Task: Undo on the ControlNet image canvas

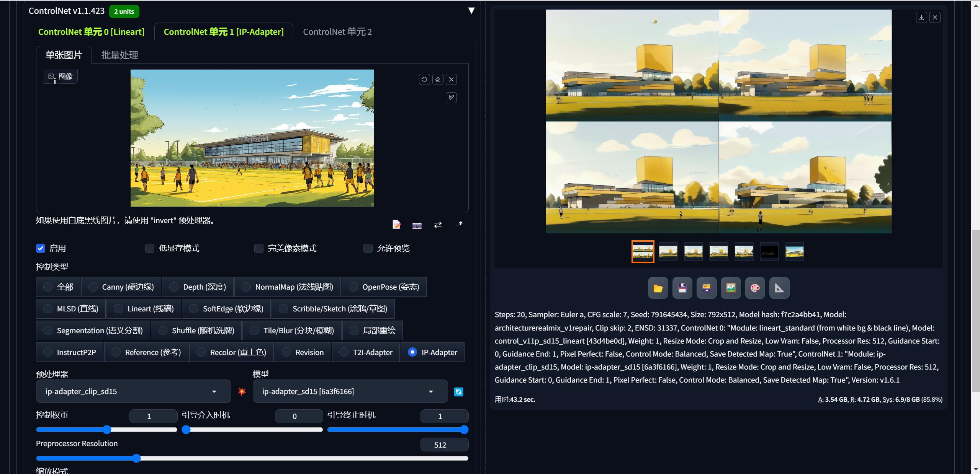Action: [x=424, y=79]
